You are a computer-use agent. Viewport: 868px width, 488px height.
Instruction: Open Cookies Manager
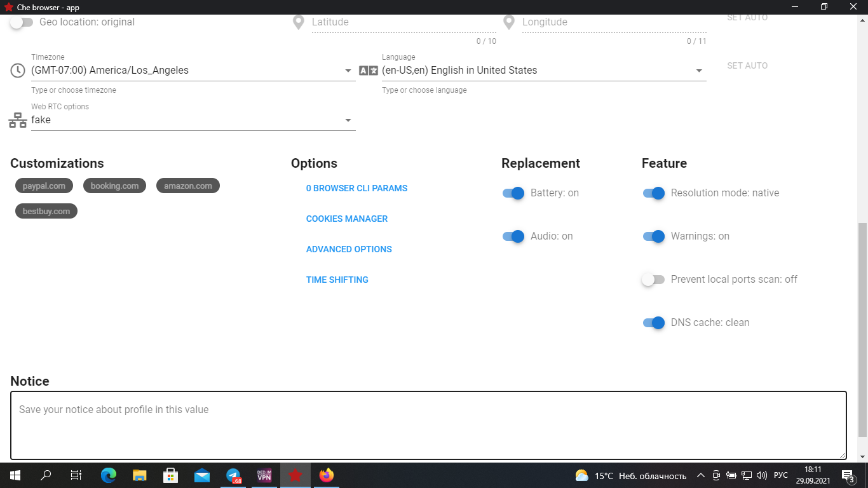(x=347, y=219)
